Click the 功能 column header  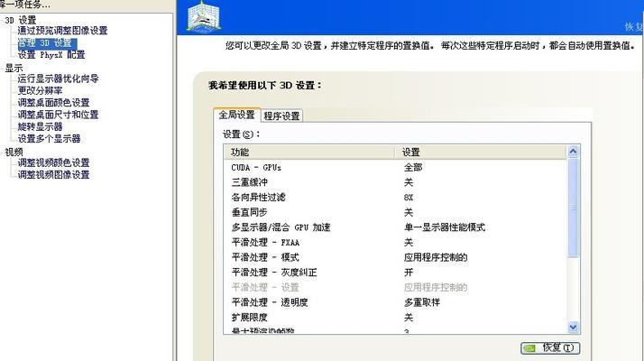[x=309, y=153]
